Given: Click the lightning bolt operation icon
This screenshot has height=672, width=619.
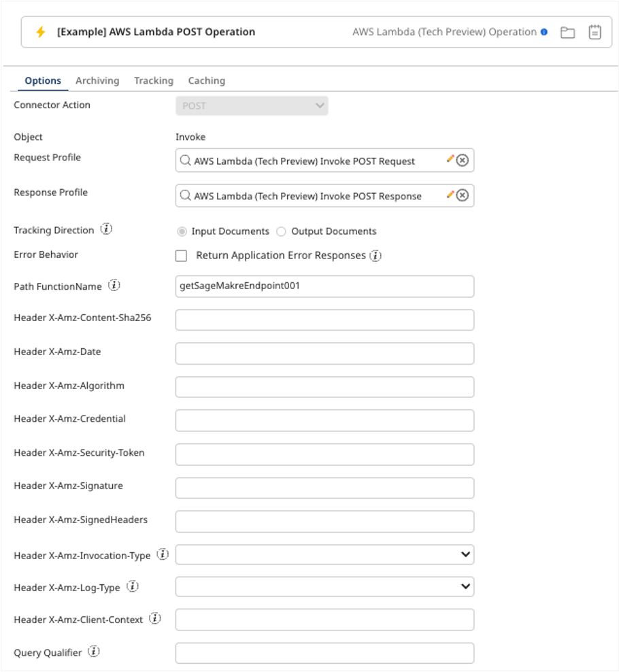Looking at the screenshot, I should coord(39,31).
